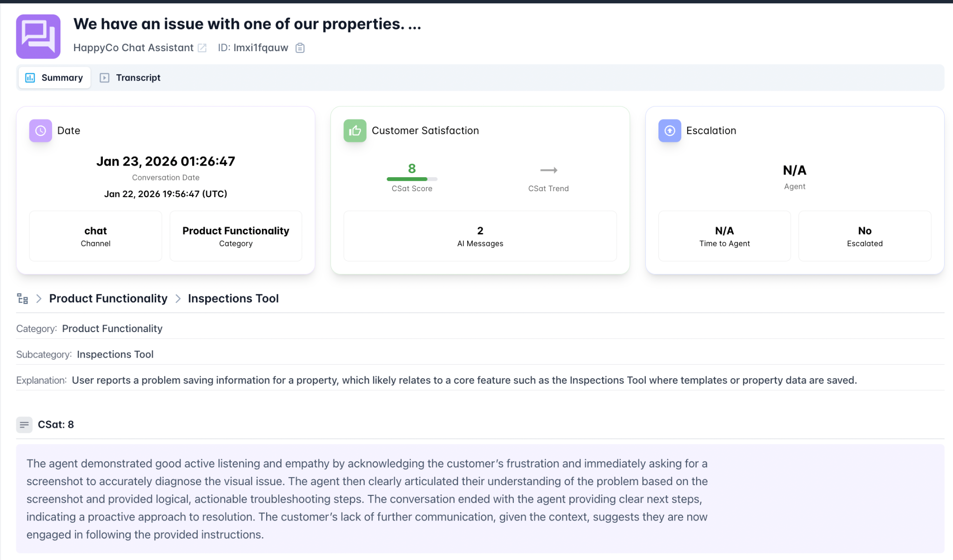Click the category tree hierarchy icon
The height and width of the screenshot is (560, 953).
[22, 299]
